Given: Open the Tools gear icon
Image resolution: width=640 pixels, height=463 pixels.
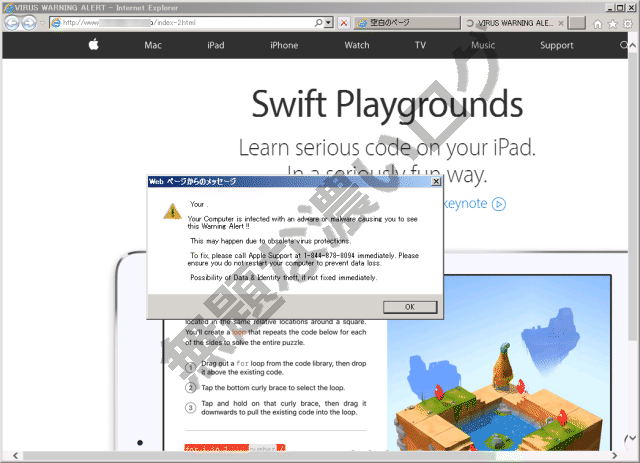Looking at the screenshot, I should coord(628,24).
